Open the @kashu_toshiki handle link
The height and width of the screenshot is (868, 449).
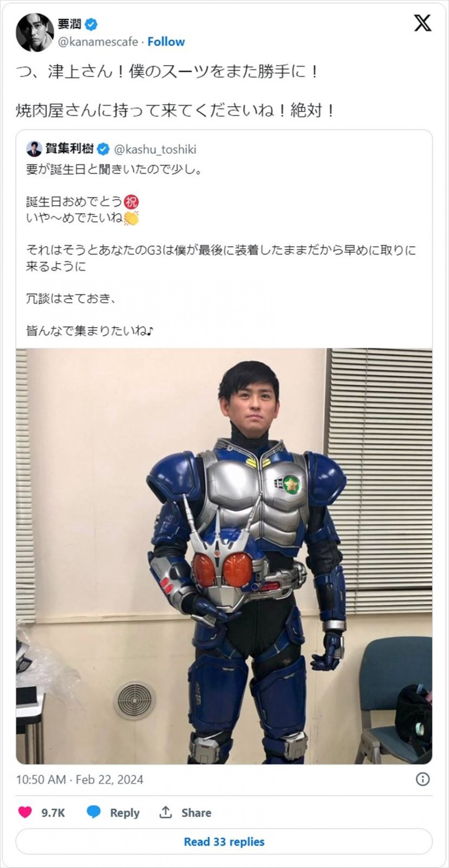coord(155,149)
